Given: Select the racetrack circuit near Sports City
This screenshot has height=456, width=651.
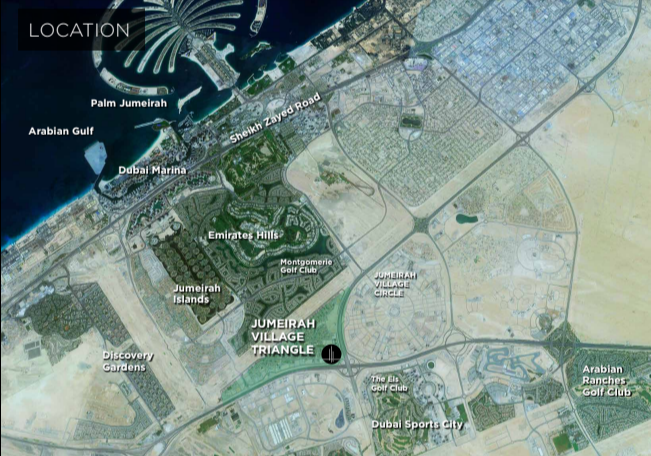Looking at the screenshot, I should 509,365.
